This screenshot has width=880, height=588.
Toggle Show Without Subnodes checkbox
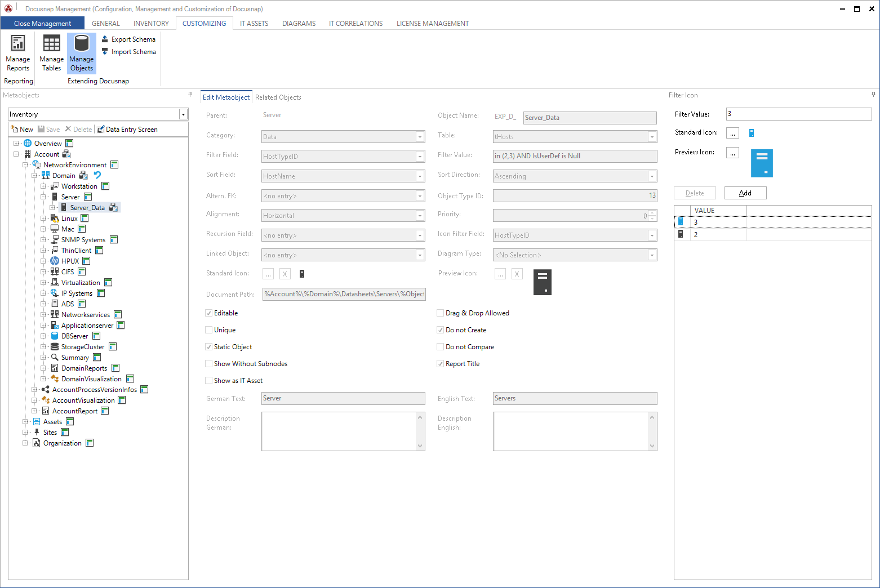209,364
